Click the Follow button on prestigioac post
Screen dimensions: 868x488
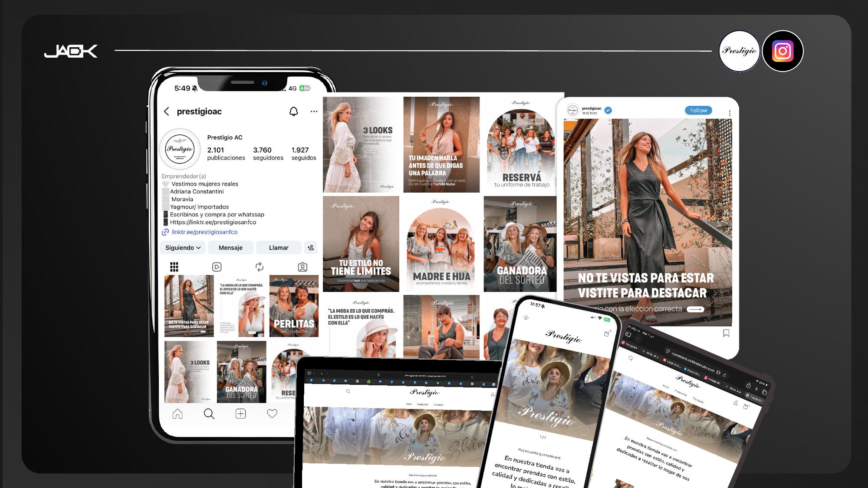click(x=698, y=110)
